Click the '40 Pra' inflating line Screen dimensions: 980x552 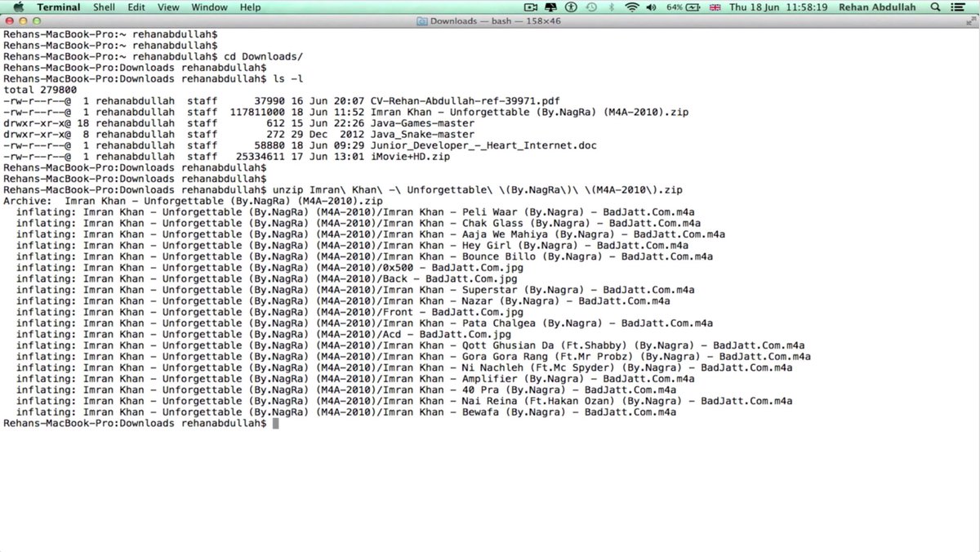[346, 390]
